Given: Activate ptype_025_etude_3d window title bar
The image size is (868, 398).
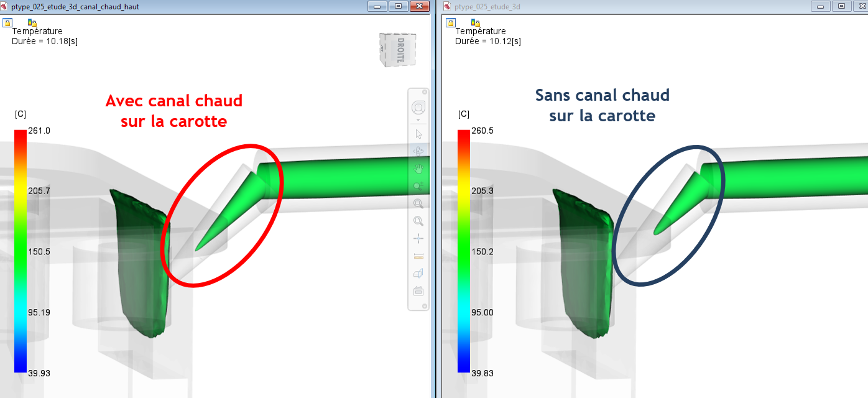Looking at the screenshot, I should point(622,6).
